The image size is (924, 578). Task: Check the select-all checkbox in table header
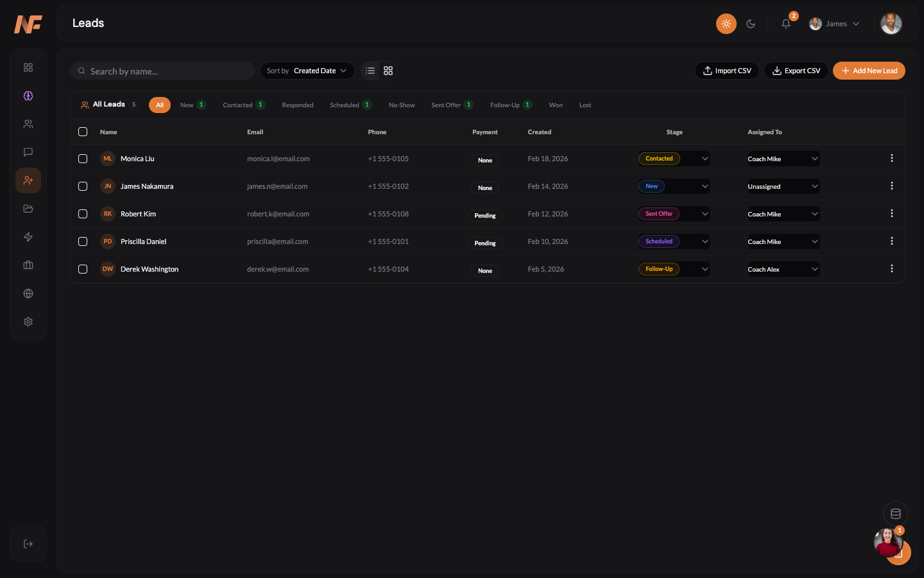[x=83, y=132]
